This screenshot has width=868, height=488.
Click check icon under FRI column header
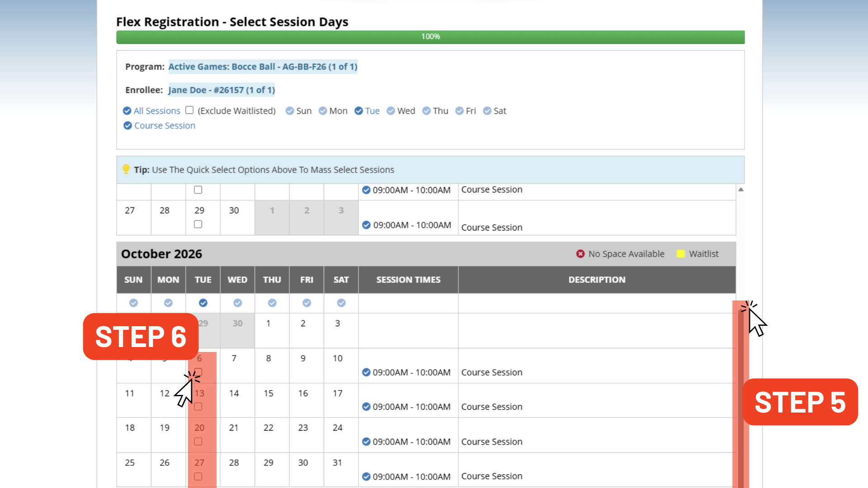click(x=307, y=303)
